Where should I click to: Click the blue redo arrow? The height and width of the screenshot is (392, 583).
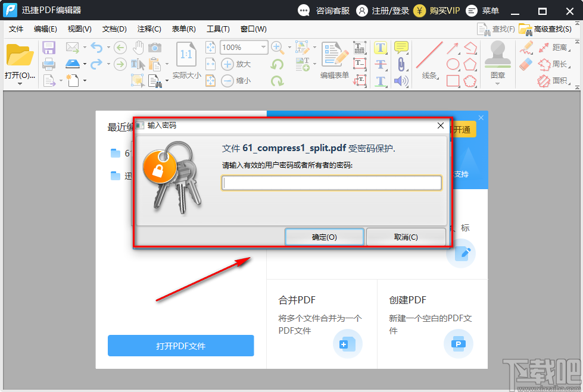(x=96, y=64)
